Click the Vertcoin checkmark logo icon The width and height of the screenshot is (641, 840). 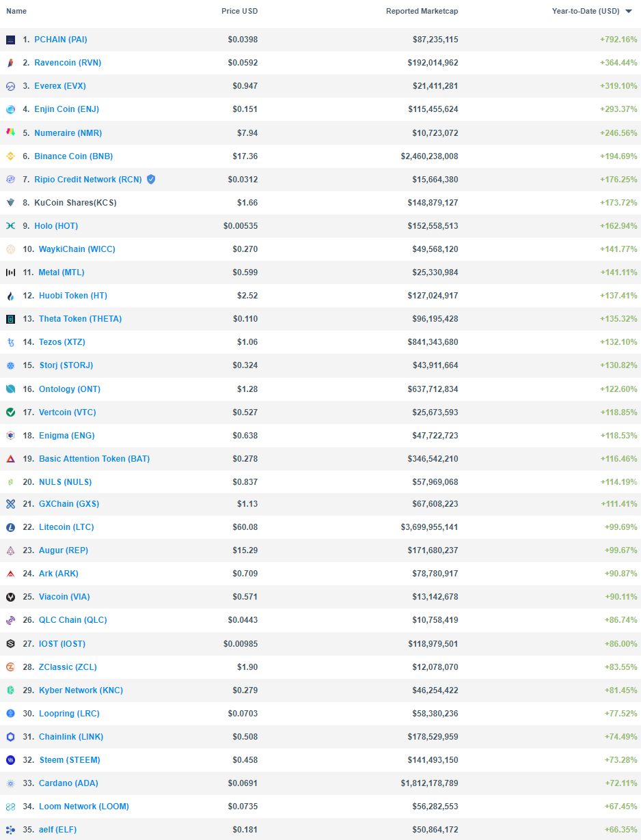tap(10, 412)
